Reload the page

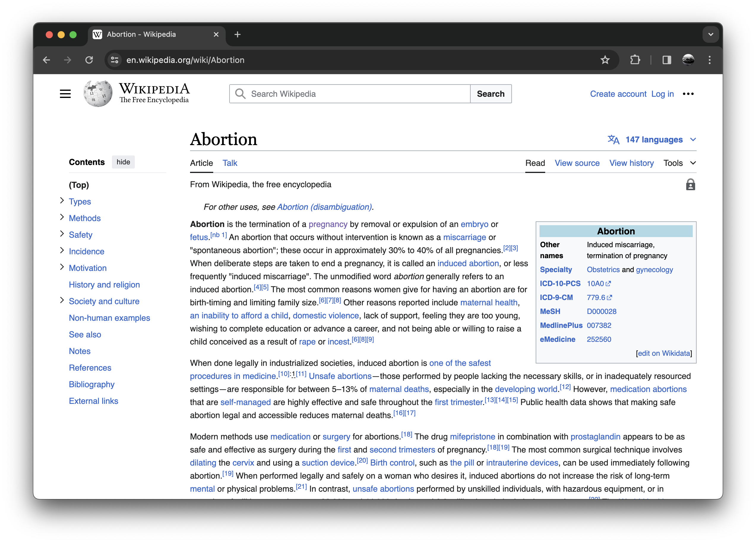[x=89, y=60]
